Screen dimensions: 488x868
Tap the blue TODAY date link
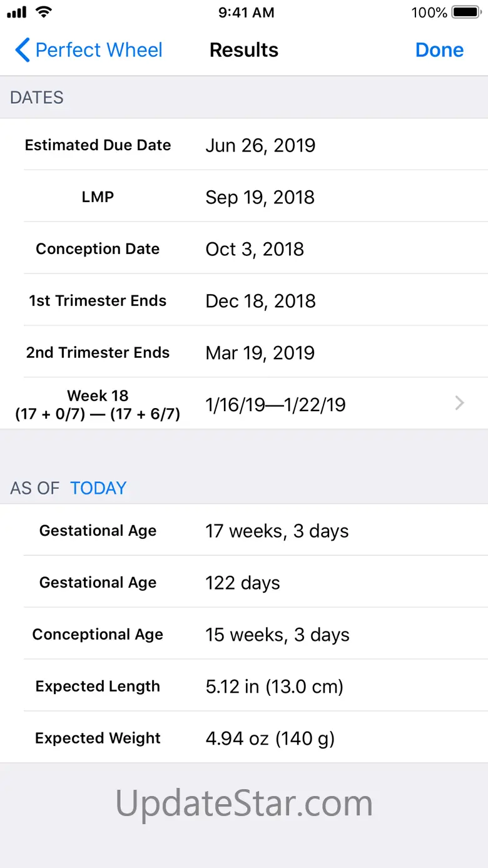[98, 488]
